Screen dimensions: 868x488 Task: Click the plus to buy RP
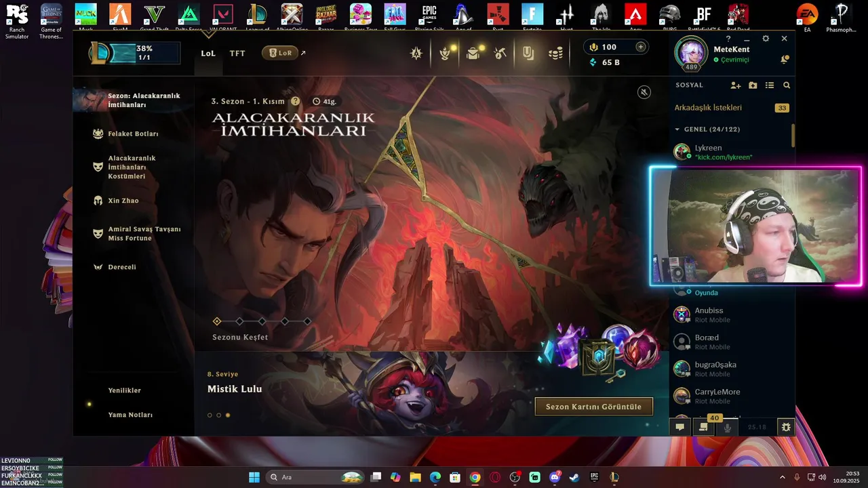pos(640,47)
